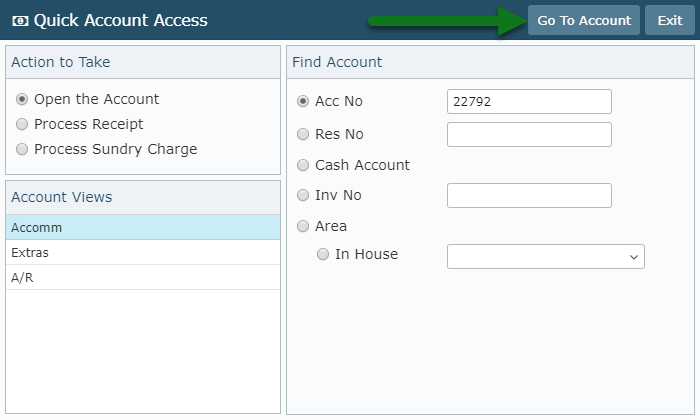
Task: Select the Cash Account radio button
Action: tap(303, 165)
